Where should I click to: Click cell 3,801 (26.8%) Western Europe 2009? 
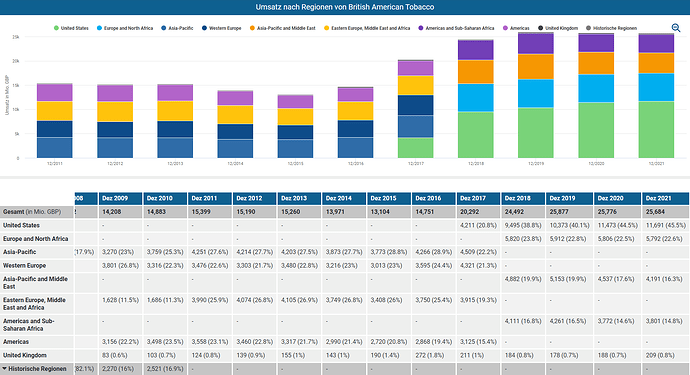pos(121,266)
